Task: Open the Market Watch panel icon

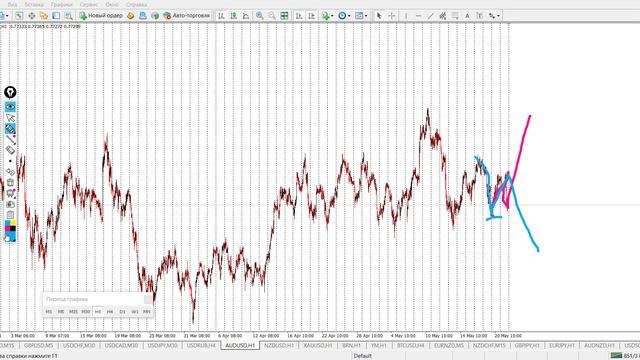Action: point(19,16)
